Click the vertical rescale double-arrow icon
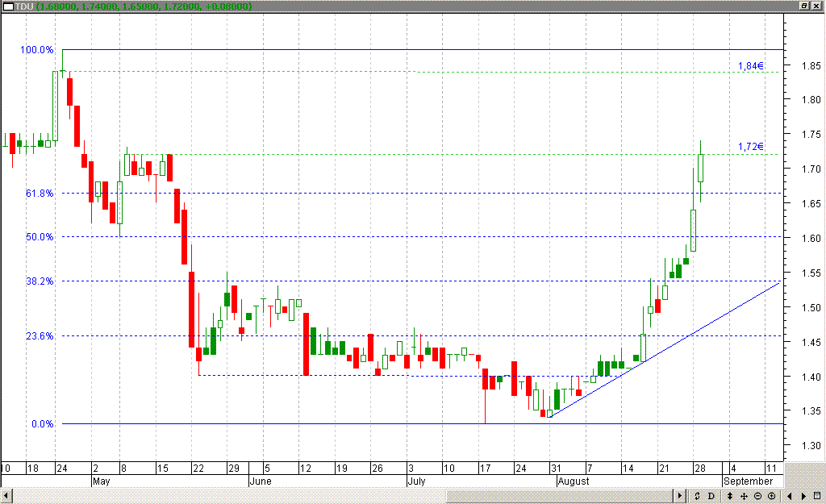The image size is (826, 504). tap(729, 496)
